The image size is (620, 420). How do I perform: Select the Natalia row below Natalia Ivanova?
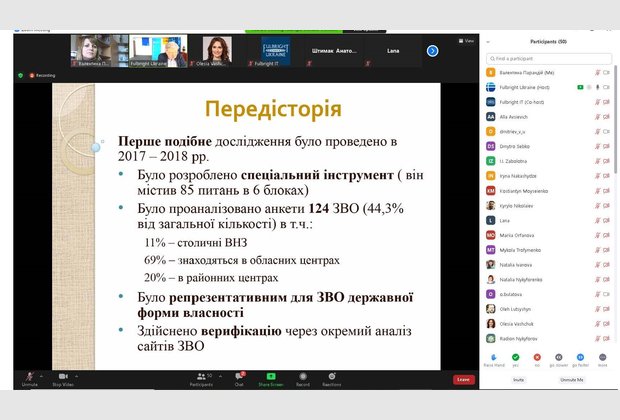(x=548, y=280)
